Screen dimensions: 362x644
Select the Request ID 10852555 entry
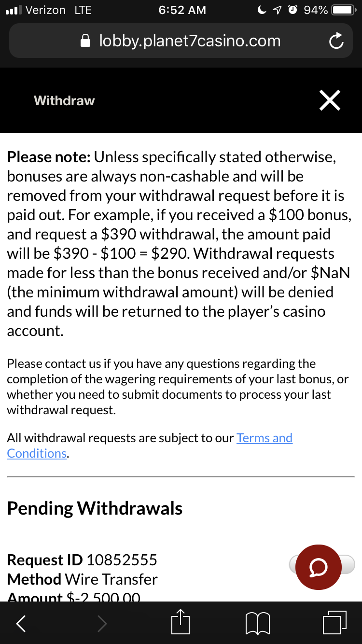pos(82,560)
